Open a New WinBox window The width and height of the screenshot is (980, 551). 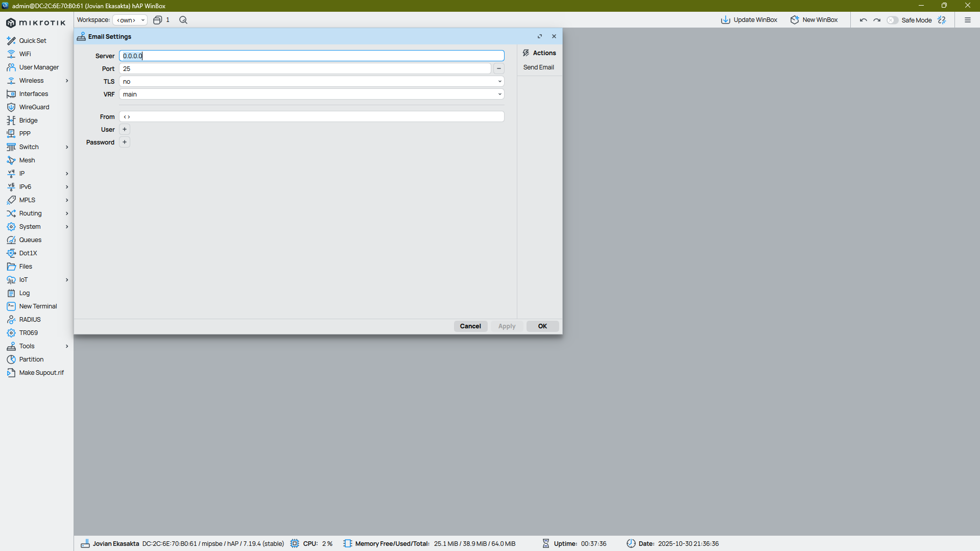pyautogui.click(x=814, y=20)
